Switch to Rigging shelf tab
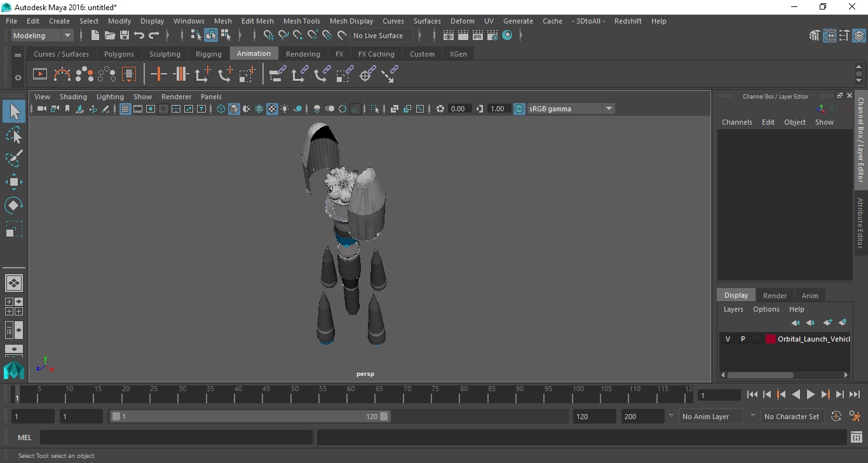868x463 pixels. click(x=208, y=54)
